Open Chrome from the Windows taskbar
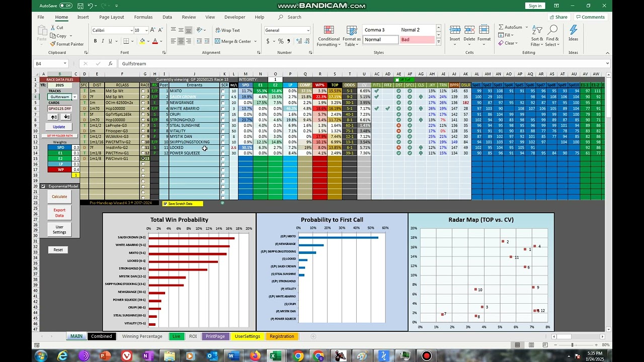 click(x=298, y=356)
